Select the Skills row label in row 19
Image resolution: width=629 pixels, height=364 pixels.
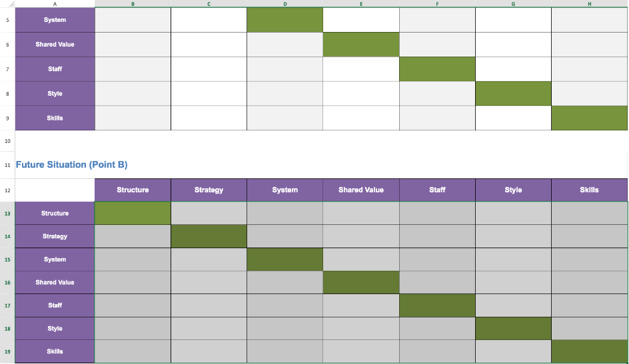pyautogui.click(x=55, y=351)
